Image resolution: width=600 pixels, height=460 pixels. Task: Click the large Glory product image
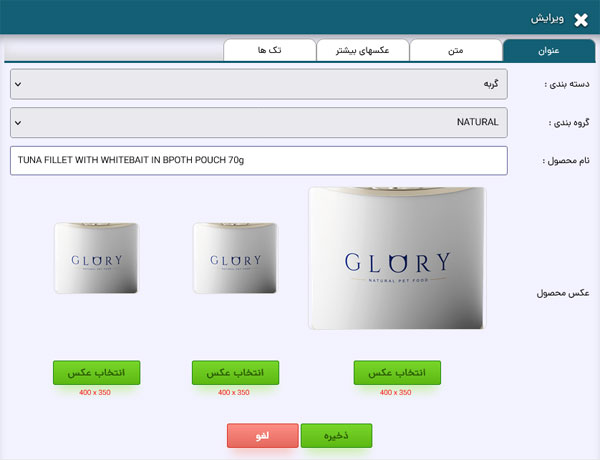click(x=396, y=258)
